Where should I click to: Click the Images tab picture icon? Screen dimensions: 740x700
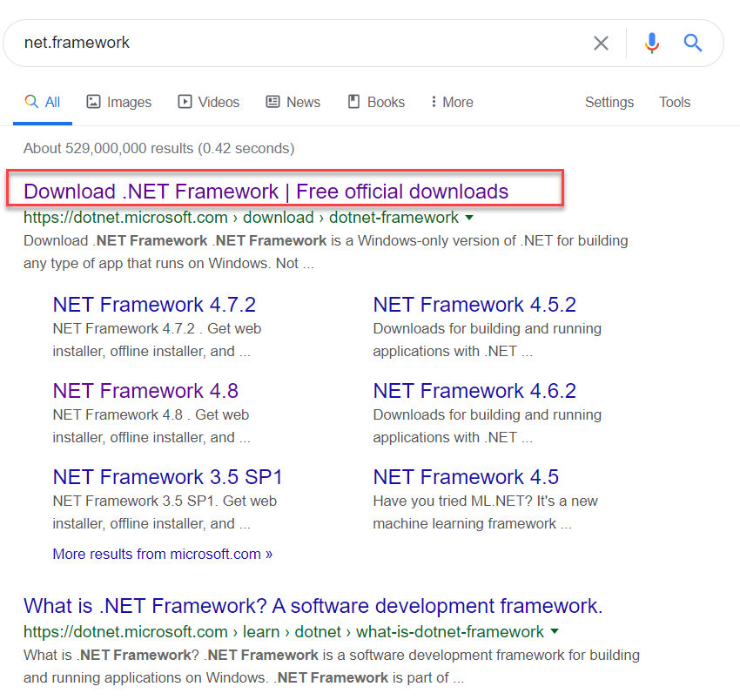[93, 102]
